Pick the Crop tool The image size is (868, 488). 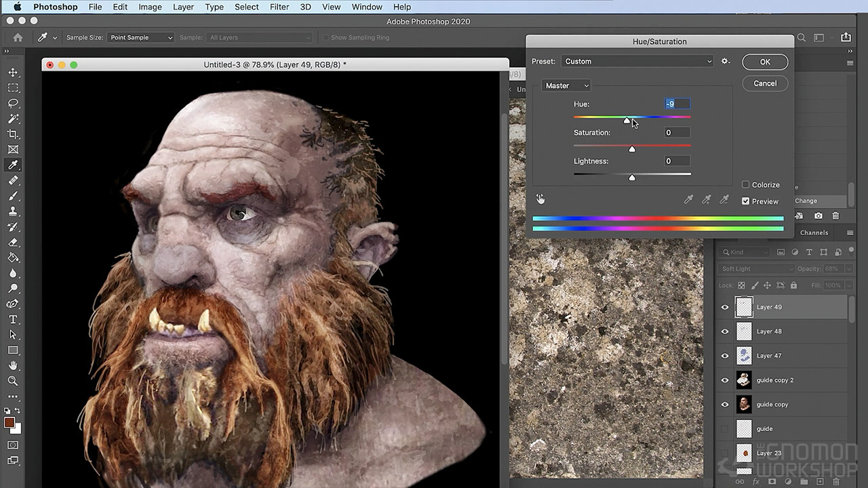pyautogui.click(x=13, y=134)
